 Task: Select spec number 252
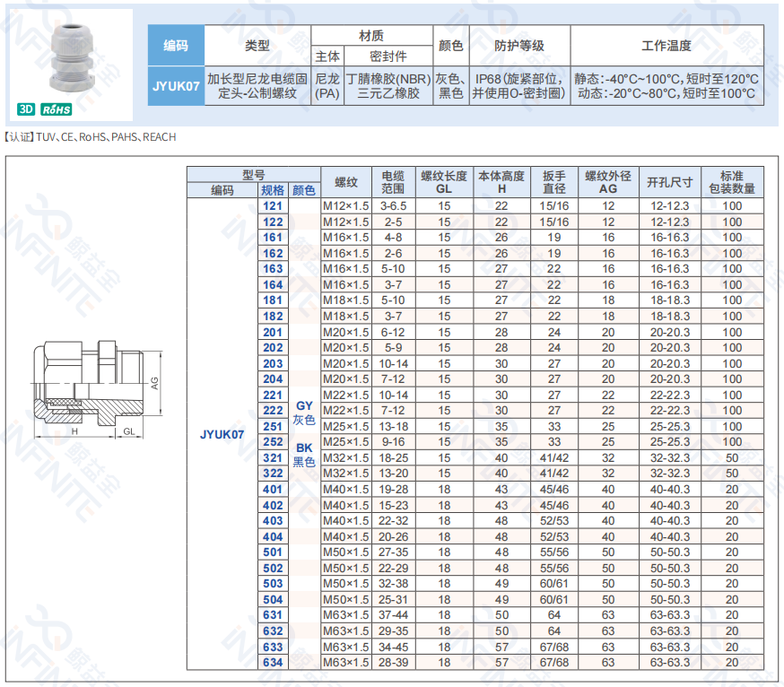(273, 442)
